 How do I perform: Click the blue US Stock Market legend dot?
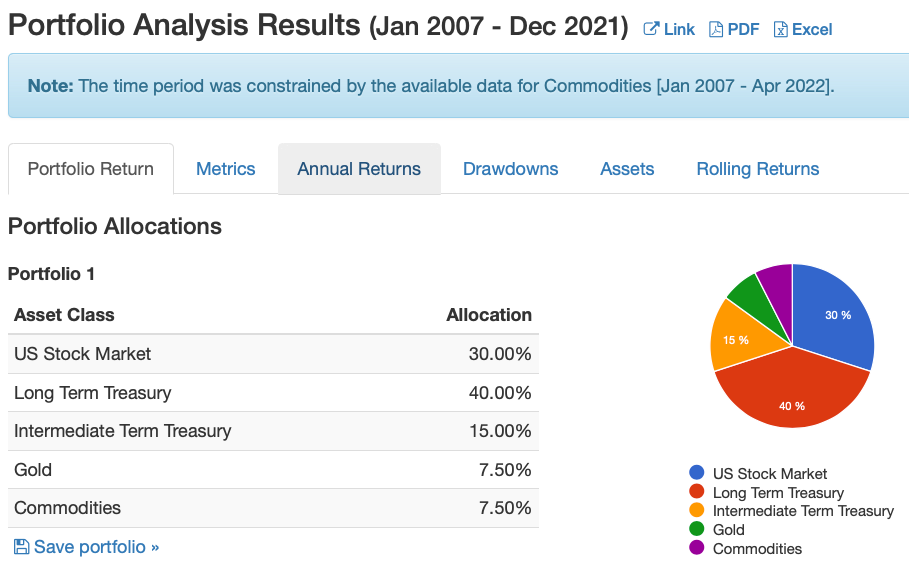697,473
